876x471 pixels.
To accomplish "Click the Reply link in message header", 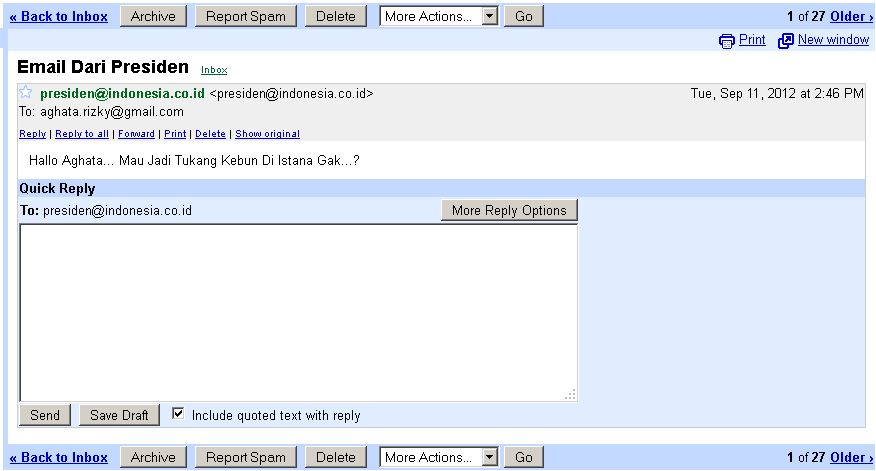I will click(x=32, y=134).
